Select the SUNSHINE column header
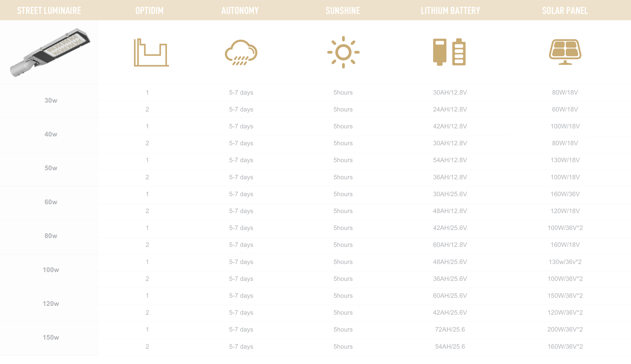 343,11
